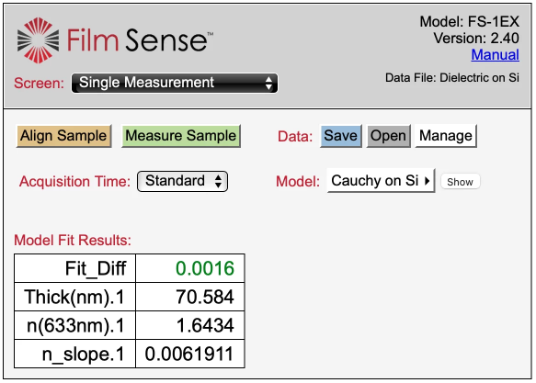Open the Cauchy on Si model menu
The image size is (536, 383).
[x=381, y=181]
